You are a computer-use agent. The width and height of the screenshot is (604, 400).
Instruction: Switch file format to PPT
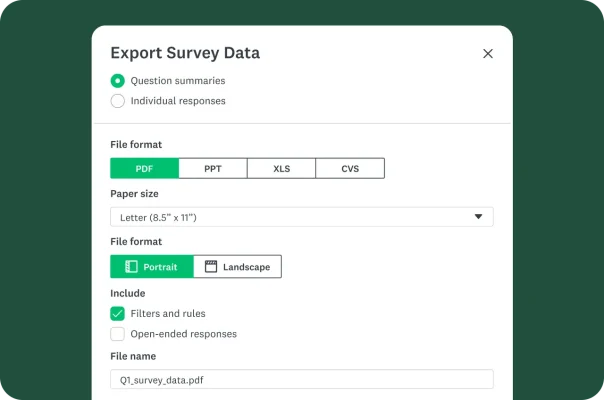click(213, 168)
